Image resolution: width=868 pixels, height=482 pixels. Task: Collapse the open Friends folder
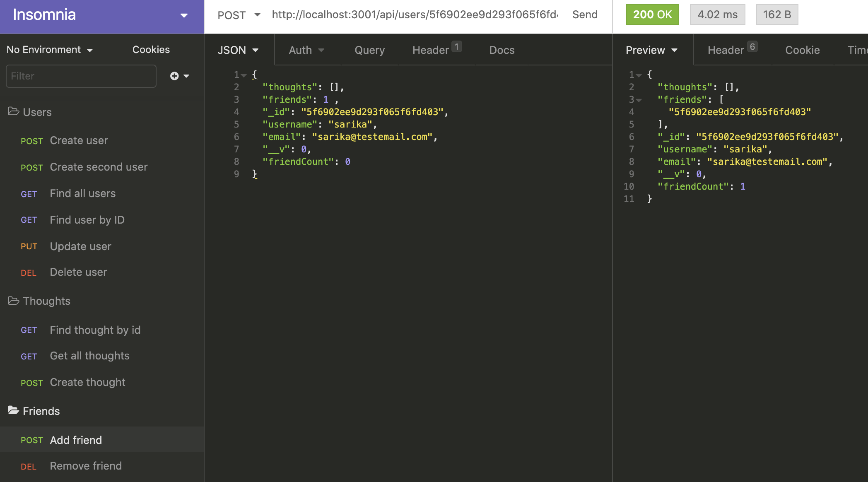(x=14, y=410)
